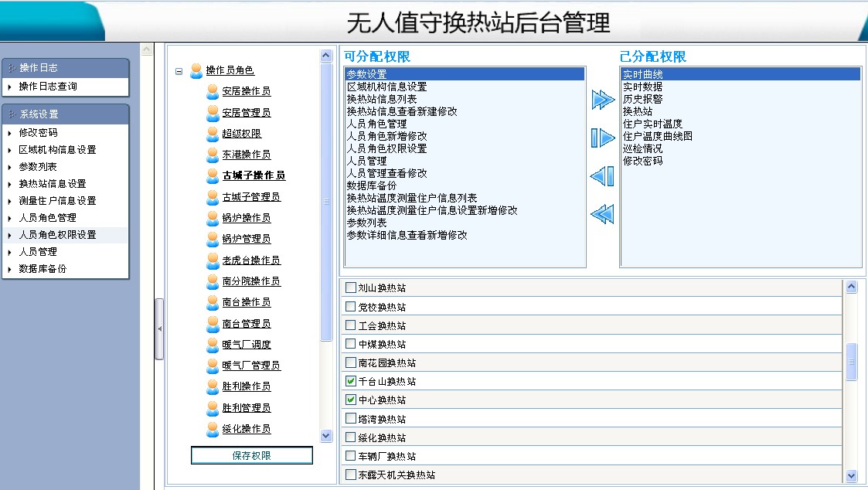Click the double-right arrow to assign all permissions

(x=603, y=100)
